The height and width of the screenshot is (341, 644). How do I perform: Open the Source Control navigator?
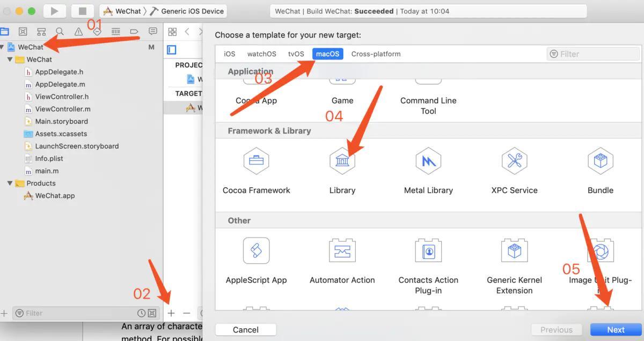pos(23,32)
